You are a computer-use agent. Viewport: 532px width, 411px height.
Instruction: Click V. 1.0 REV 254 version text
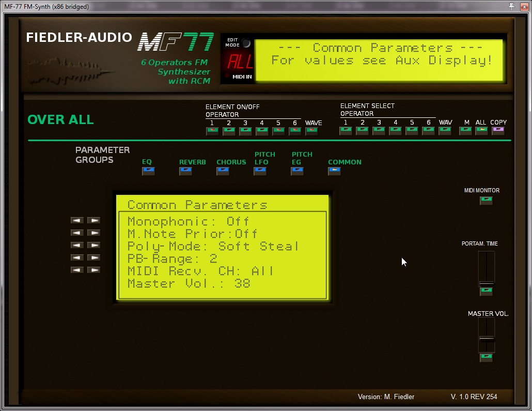(474, 397)
